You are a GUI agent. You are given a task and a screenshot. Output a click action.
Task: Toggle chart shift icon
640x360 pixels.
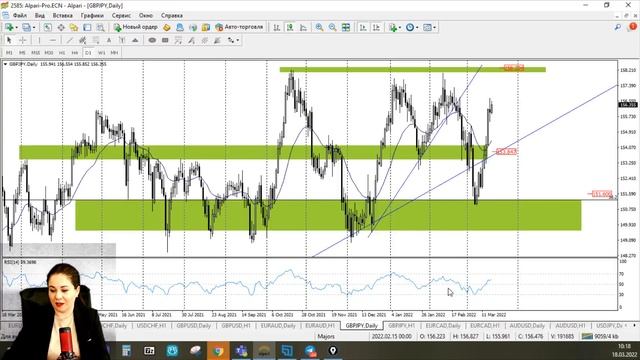(376, 27)
